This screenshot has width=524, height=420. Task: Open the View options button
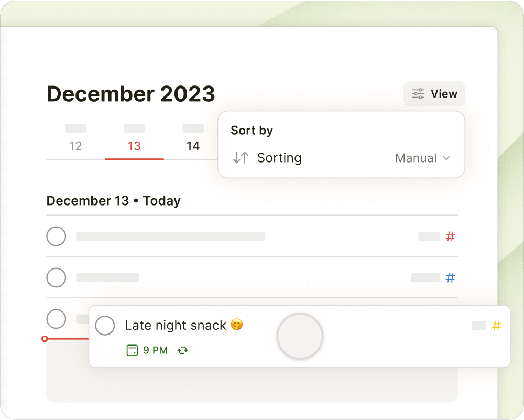tap(434, 94)
